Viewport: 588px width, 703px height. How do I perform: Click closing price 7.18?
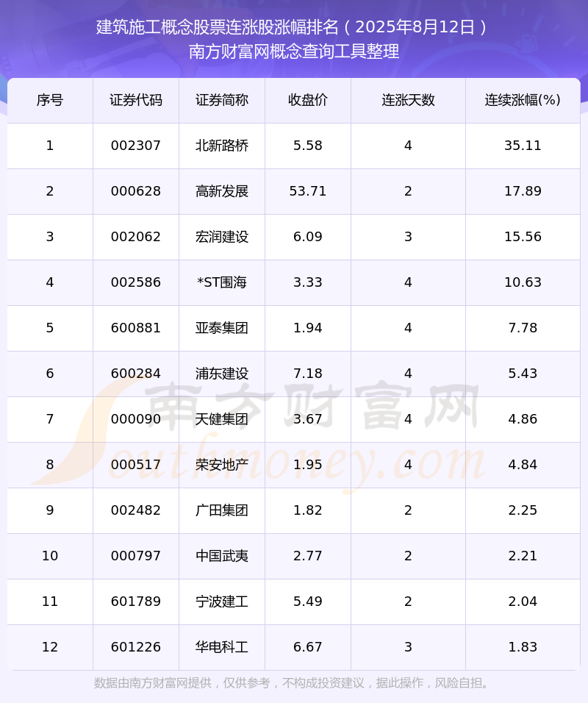coord(308,374)
